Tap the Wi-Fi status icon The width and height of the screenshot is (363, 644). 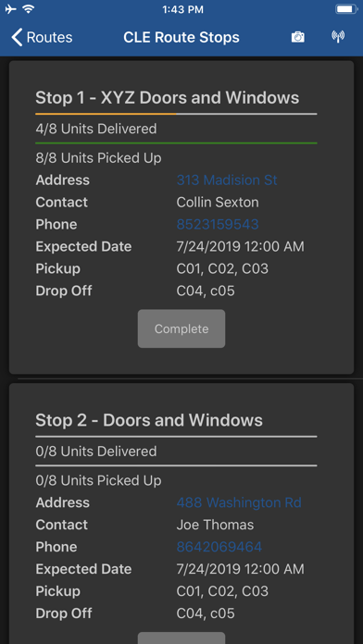click(x=29, y=9)
